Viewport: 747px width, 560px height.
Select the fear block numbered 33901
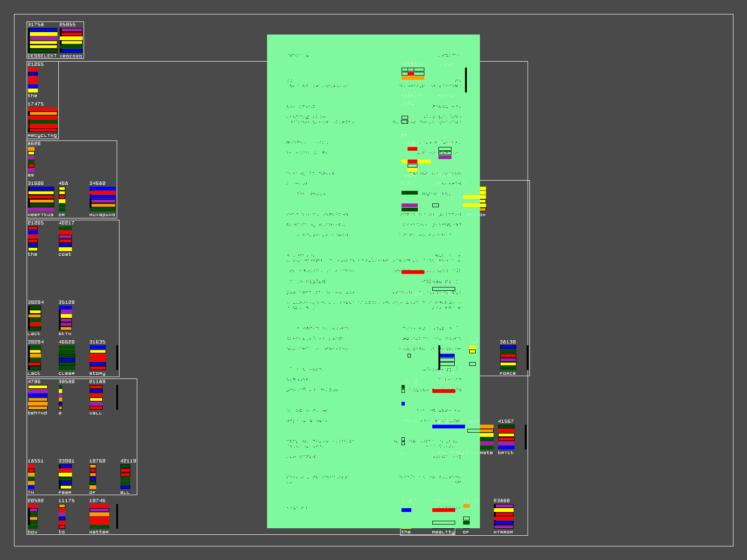click(65, 477)
